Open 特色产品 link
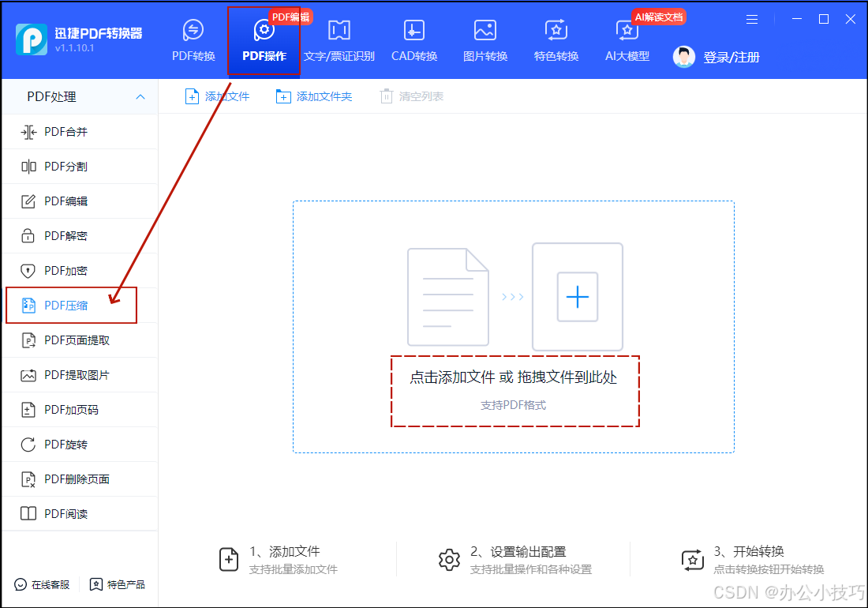This screenshot has height=608, width=868. [118, 585]
